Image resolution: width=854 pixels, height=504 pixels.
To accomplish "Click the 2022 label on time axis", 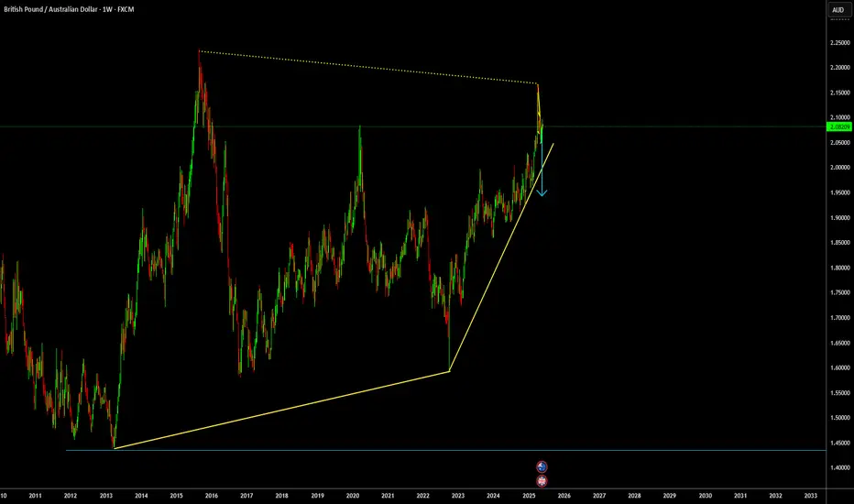I will coord(422,496).
